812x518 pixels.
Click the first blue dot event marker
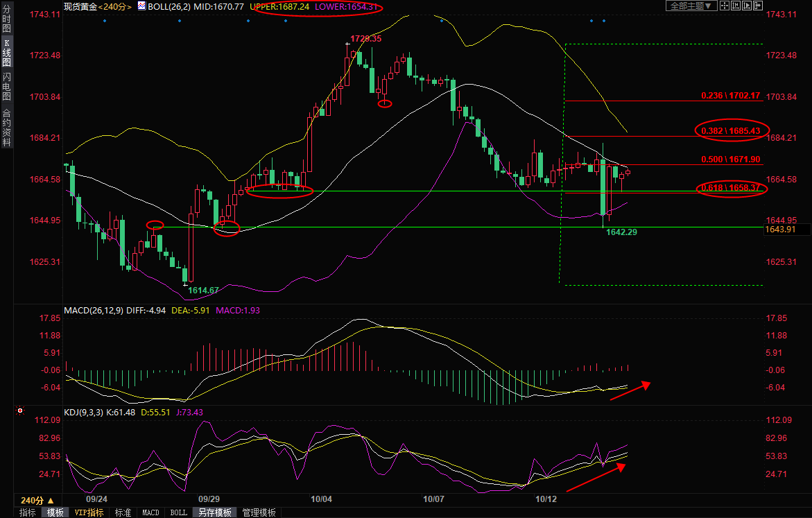tap(104, 21)
